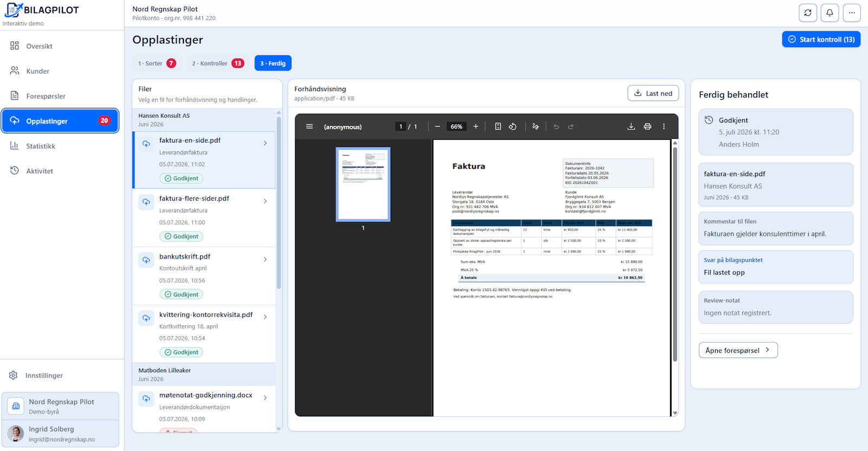Image resolution: width=868 pixels, height=451 pixels.
Task: Undo last PDF annotation
Action: click(x=556, y=127)
